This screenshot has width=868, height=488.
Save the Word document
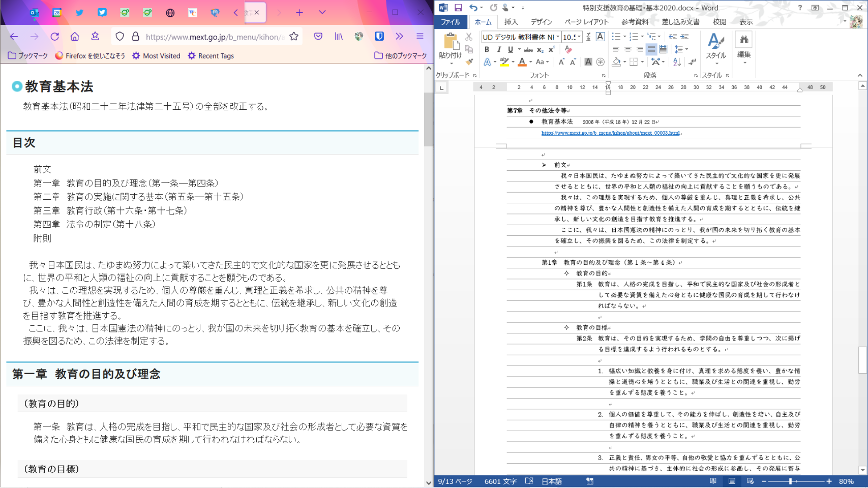[458, 8]
